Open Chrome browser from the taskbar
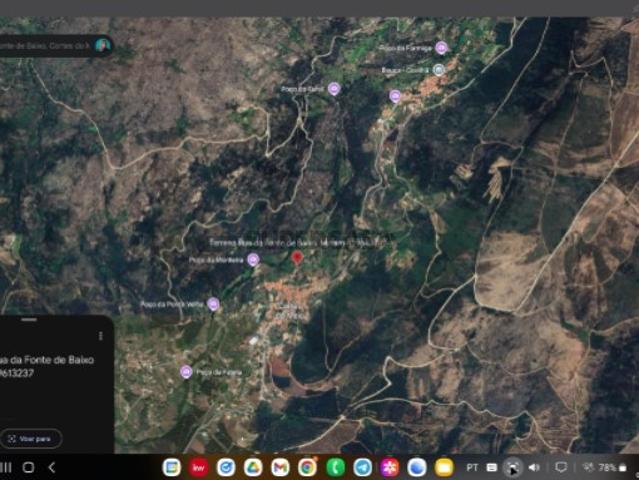This screenshot has height=480, width=639. [307, 467]
